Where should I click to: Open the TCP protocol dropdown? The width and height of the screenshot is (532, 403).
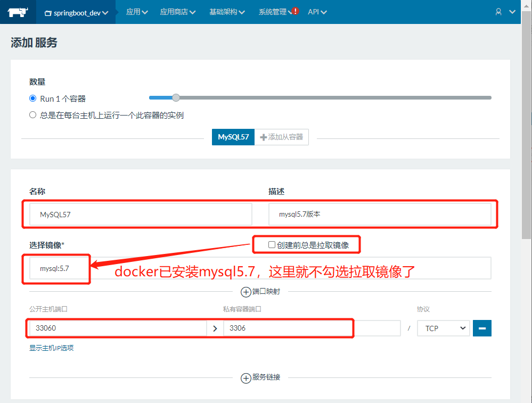pos(444,328)
